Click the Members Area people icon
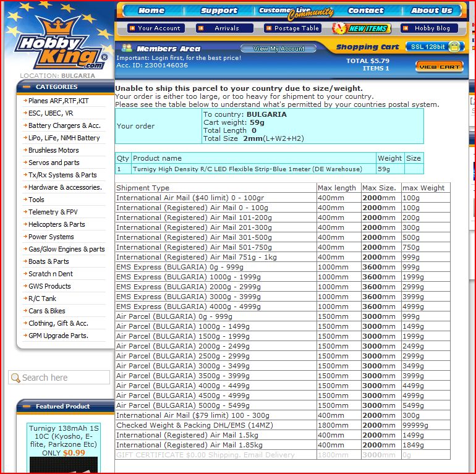This screenshot has height=474, width=476. click(x=127, y=48)
